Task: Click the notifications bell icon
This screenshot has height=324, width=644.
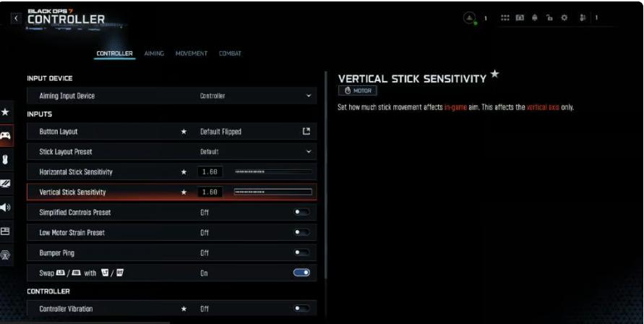Action: pos(536,17)
